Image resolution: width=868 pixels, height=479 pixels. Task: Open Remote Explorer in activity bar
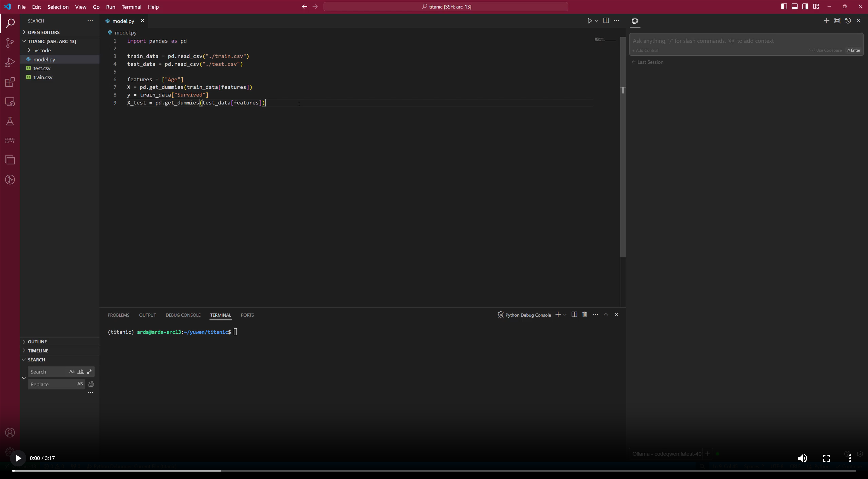pyautogui.click(x=10, y=102)
